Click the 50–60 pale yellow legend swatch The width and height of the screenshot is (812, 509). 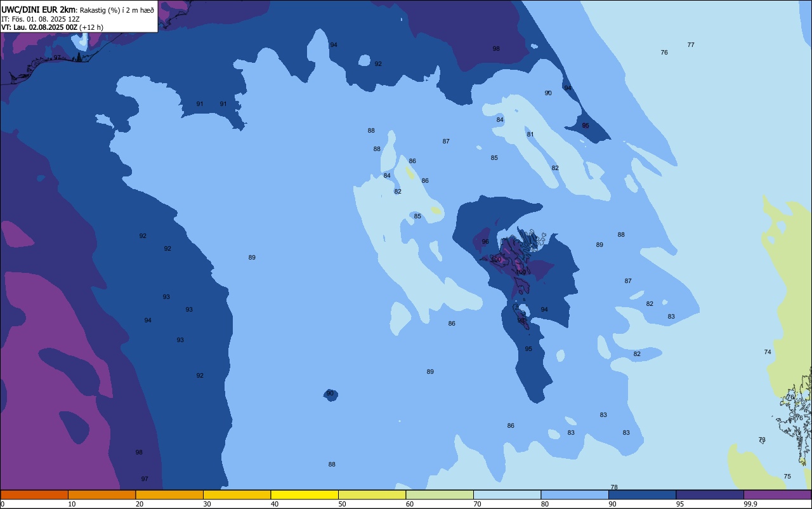372,494
